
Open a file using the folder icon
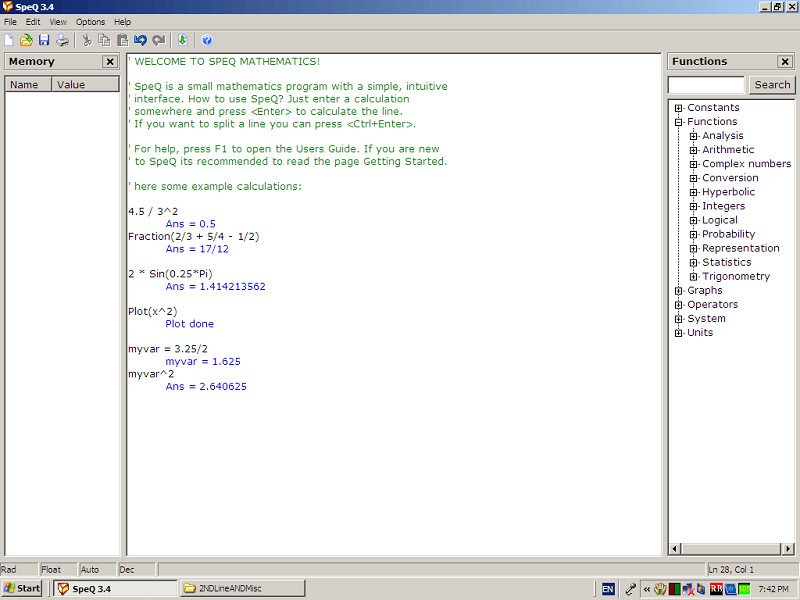pos(26,40)
